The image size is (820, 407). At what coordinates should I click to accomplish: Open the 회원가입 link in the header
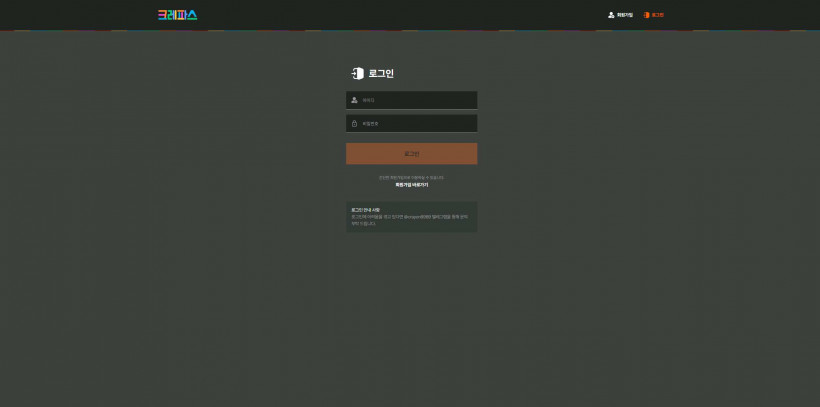[620, 15]
